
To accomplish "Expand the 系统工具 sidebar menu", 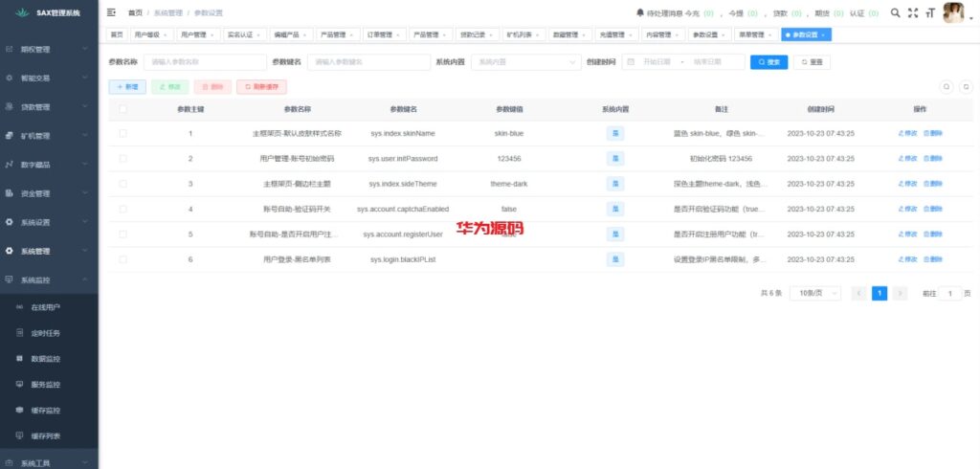I will pyautogui.click(x=49, y=462).
